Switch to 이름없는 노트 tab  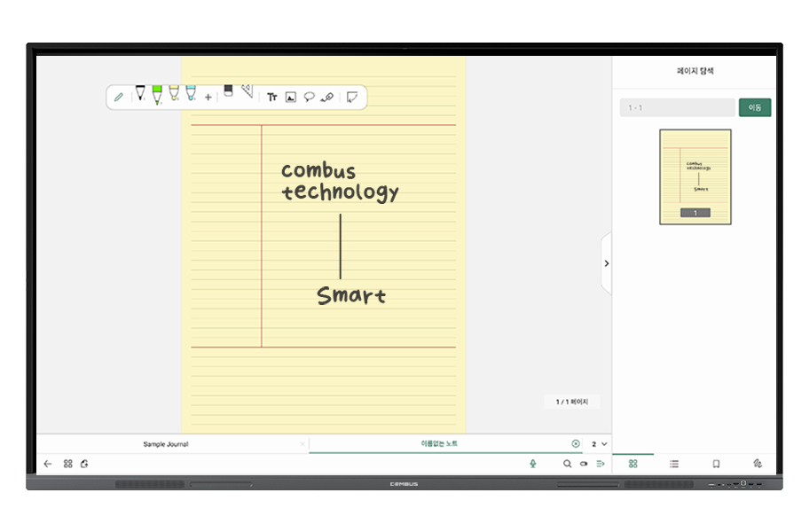pyautogui.click(x=439, y=443)
